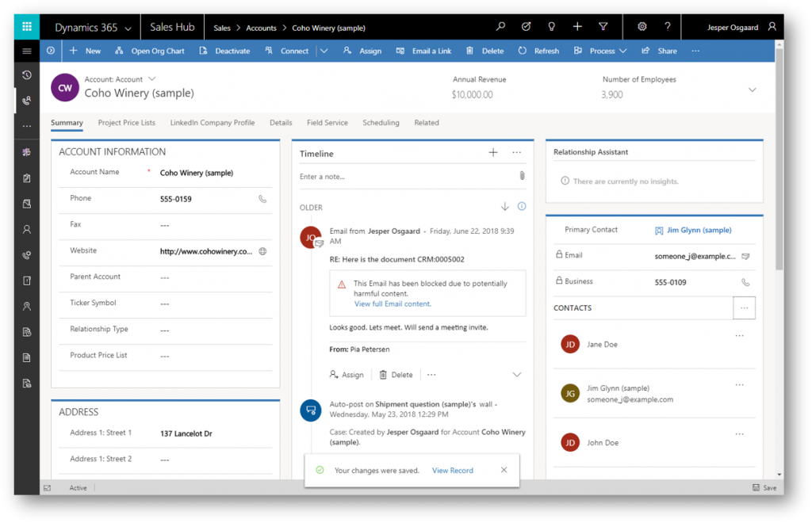Click Accounts in the breadcrumb
This screenshot has height=523, width=812.
pos(261,28)
